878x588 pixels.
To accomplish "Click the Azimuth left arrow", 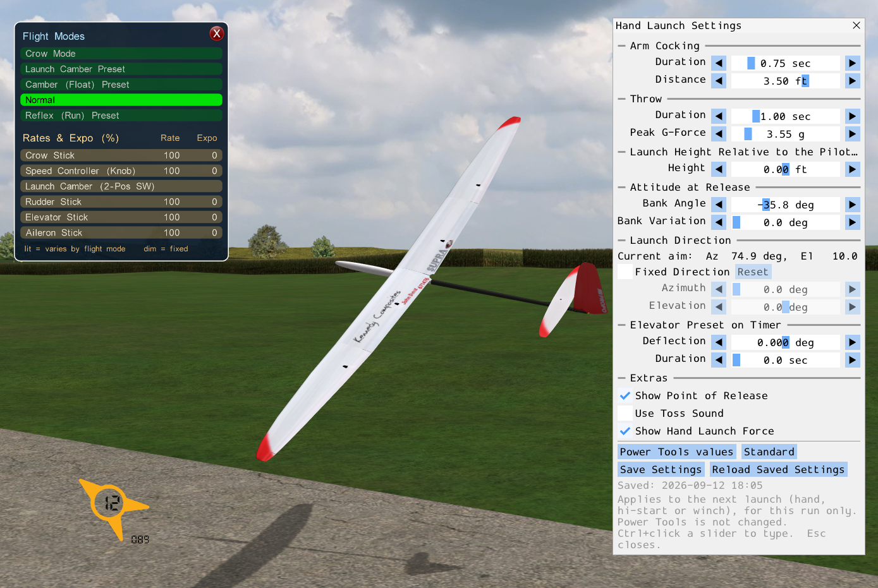I will tap(719, 289).
